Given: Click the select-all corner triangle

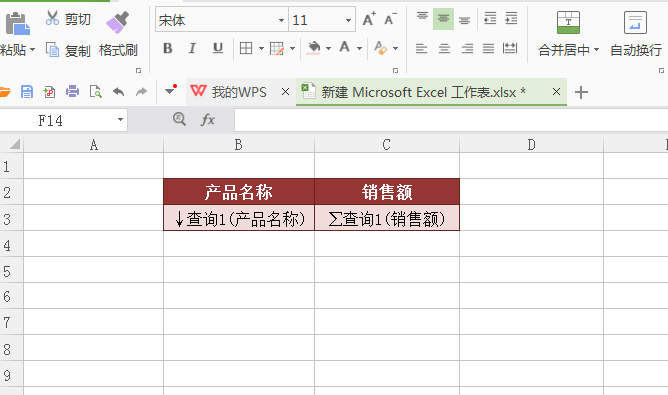Looking at the screenshot, I should coord(14,145).
